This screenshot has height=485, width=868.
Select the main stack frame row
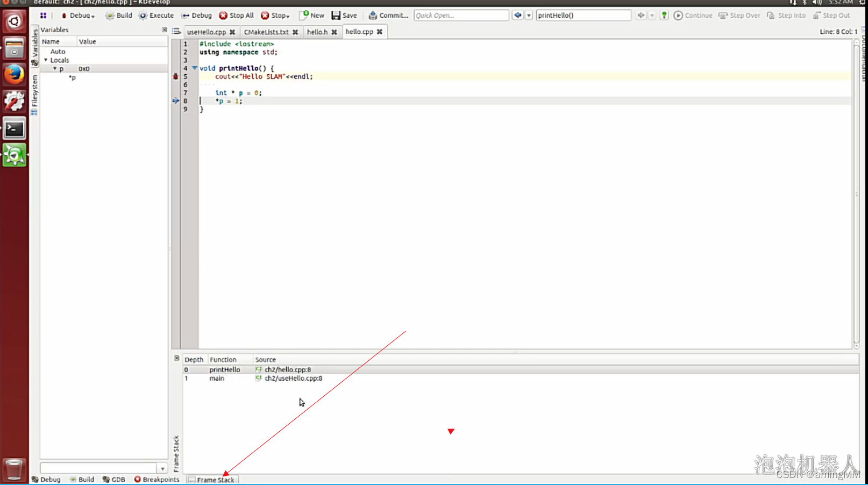pyautogui.click(x=521, y=378)
